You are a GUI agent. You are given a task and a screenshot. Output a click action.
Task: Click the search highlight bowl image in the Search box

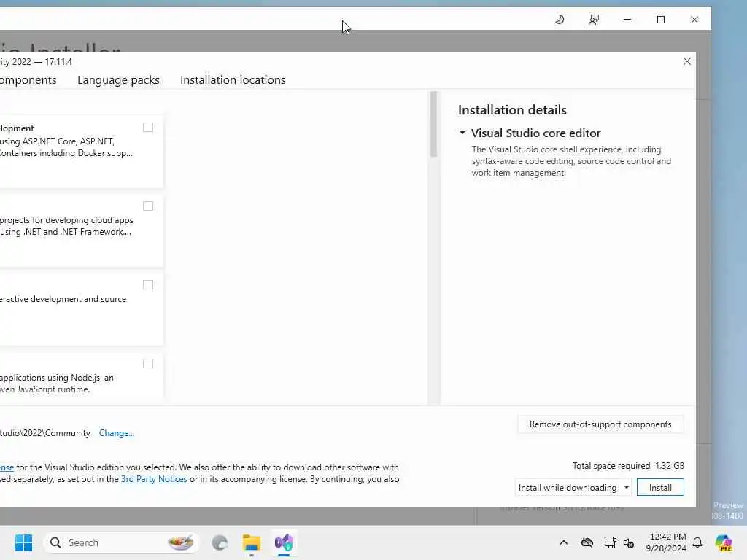[x=181, y=542]
